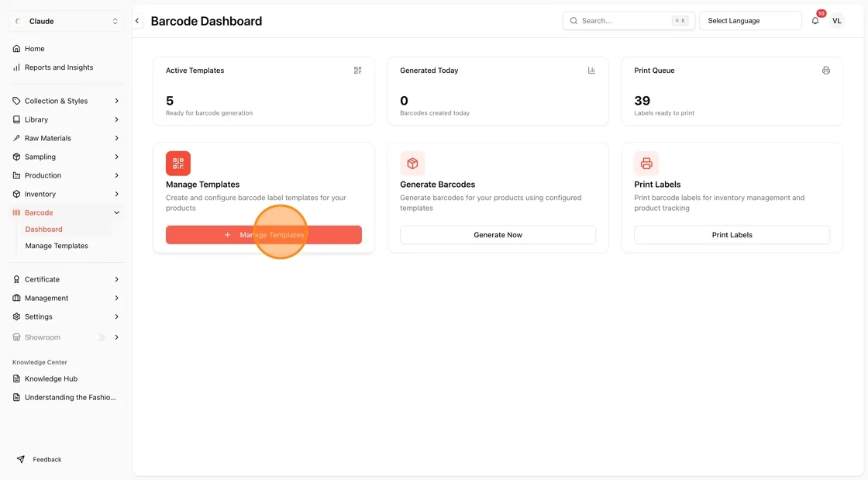The width and height of the screenshot is (868, 480).
Task: Collapse sidebar with the back chevron
Action: (x=137, y=21)
